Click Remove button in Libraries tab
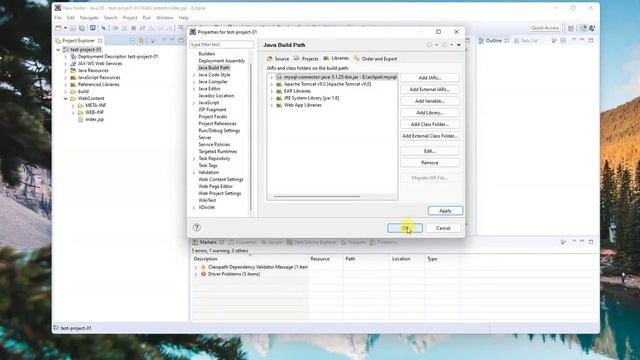The image size is (640, 360). [430, 162]
